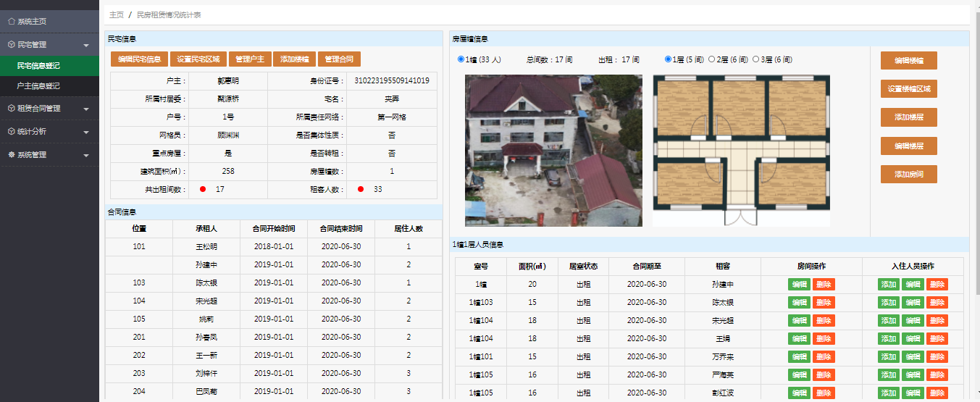Image resolution: width=980 pixels, height=402 pixels.
Task: Select the 1幢 (33人) building radio button
Action: pyautogui.click(x=461, y=59)
